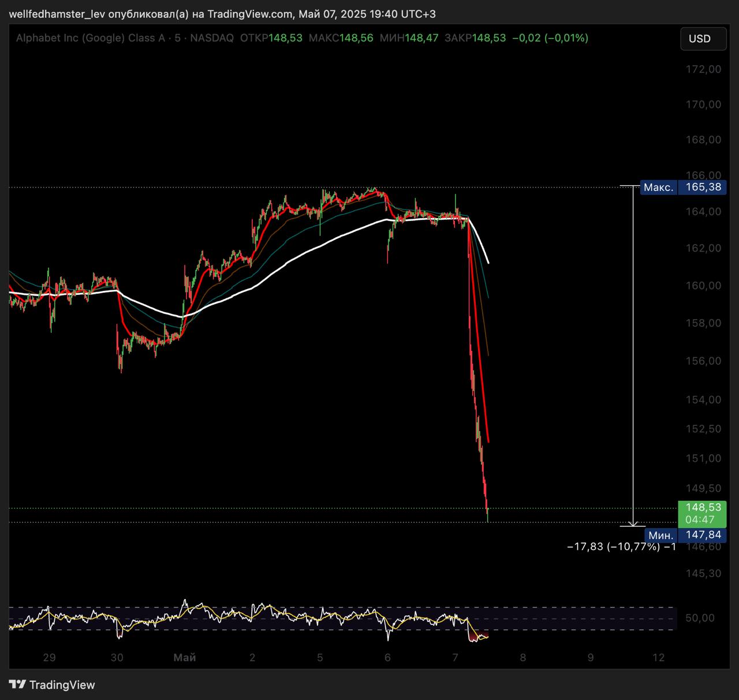Click the ОТКР 148,53 open value
739x700 pixels.
click(271, 38)
